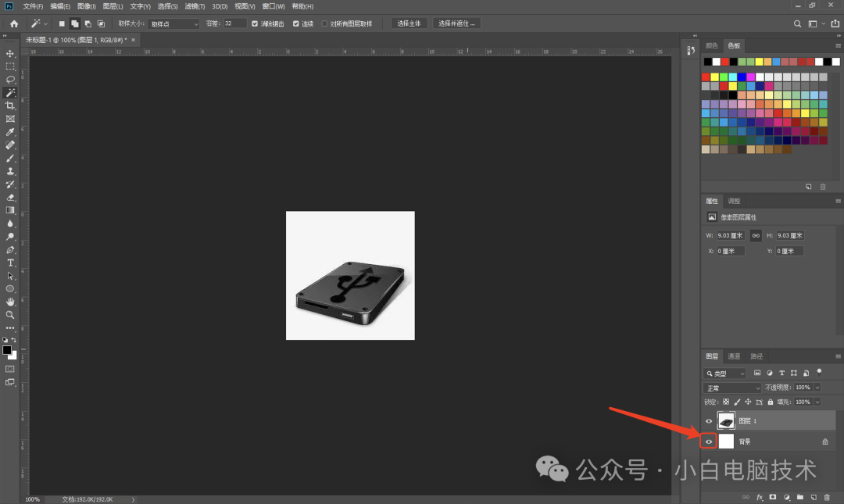Click the 容差 tolerance input field

234,23
